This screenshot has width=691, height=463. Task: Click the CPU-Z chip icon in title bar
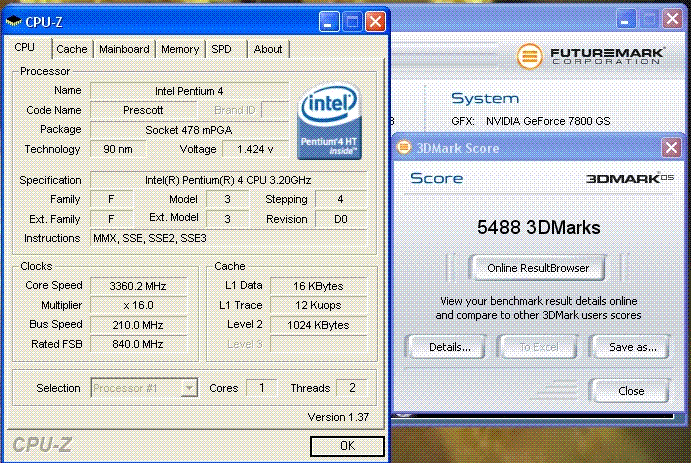click(x=13, y=21)
